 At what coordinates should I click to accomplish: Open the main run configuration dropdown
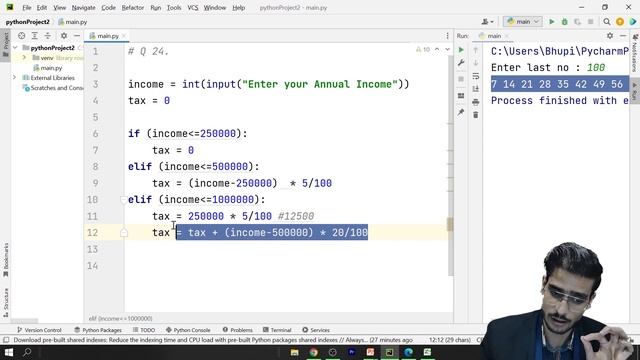click(523, 22)
